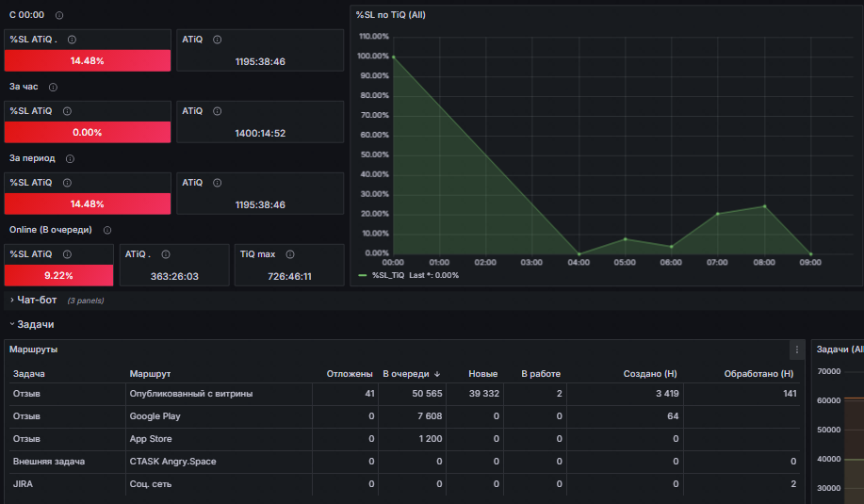Sort table by Создано (Н) column

[650, 374]
